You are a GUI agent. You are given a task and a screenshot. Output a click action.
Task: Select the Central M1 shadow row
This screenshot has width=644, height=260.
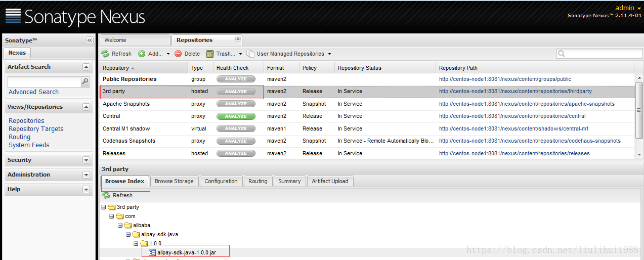pyautogui.click(x=367, y=128)
